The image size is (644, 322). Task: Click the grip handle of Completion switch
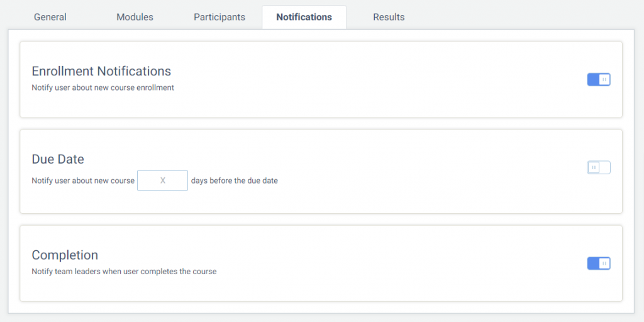[x=604, y=264]
